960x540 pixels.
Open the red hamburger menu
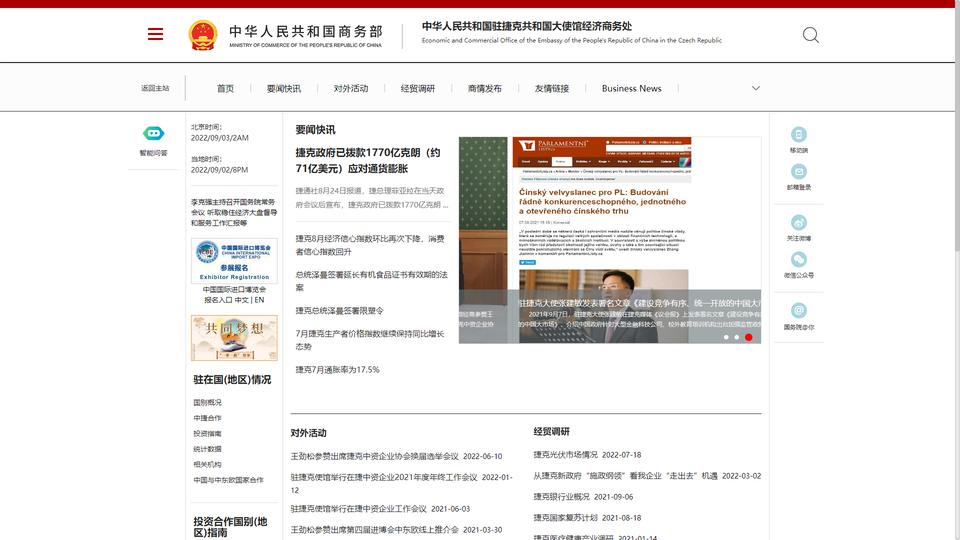coord(156,34)
